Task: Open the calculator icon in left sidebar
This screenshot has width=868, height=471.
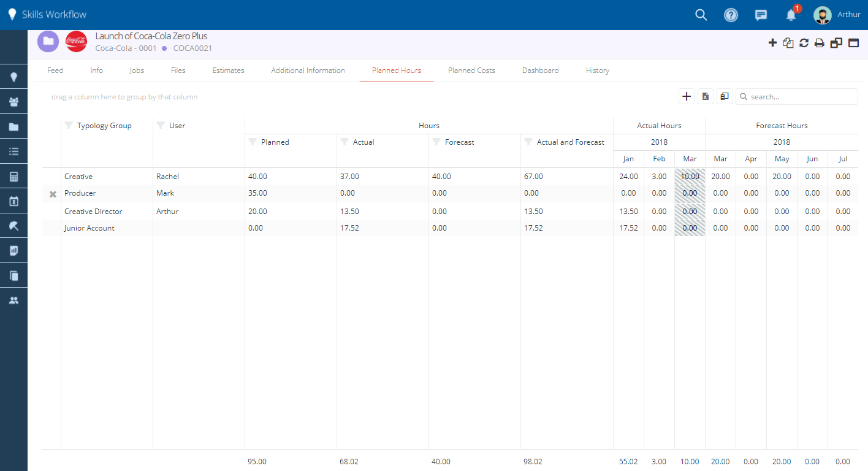Action: pyautogui.click(x=13, y=177)
